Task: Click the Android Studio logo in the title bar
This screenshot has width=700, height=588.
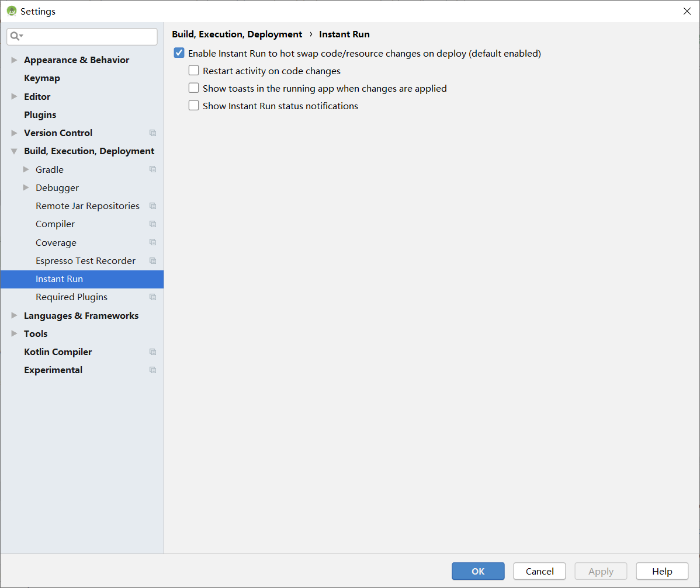Action: click(x=12, y=11)
